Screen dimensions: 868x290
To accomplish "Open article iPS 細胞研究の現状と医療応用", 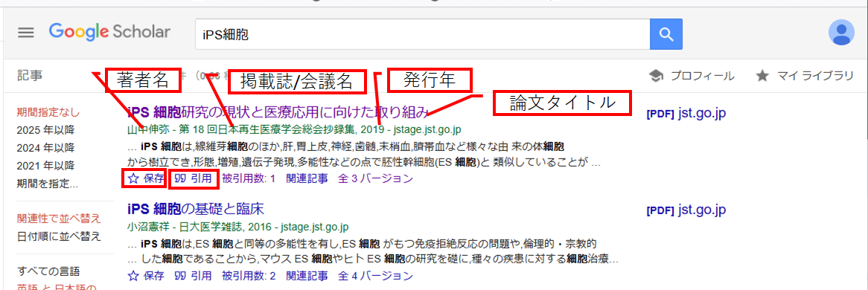I will [x=278, y=113].
